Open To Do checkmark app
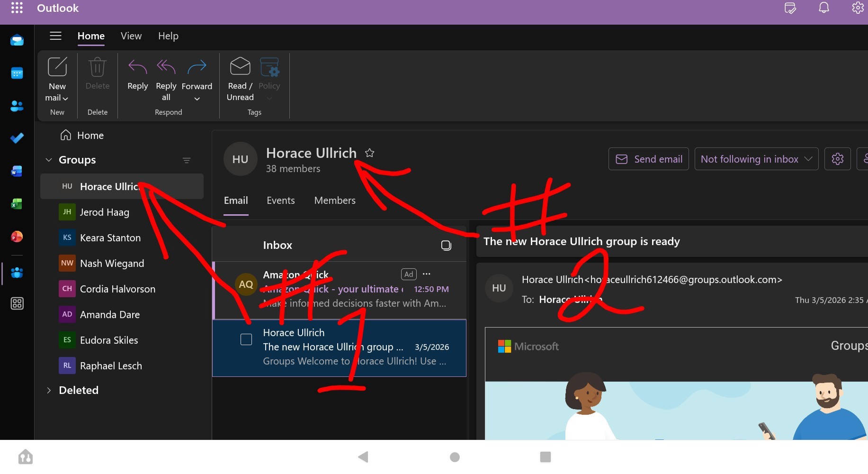Viewport: 868px width, 474px height. click(17, 138)
